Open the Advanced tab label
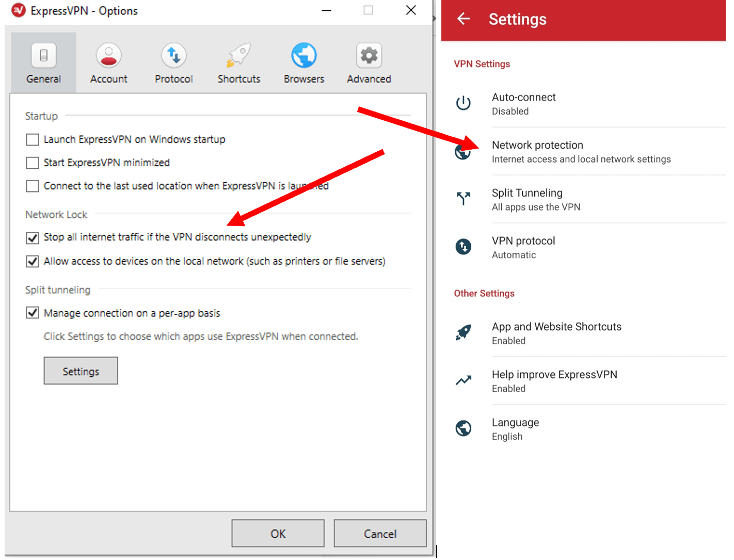734x560 pixels. point(369,79)
